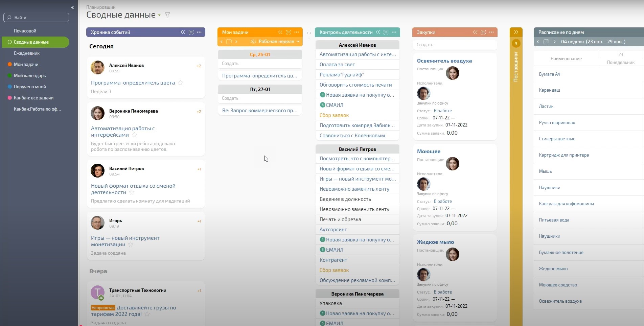Open the three-dot menu of Хроника событий panel
This screenshot has height=326, width=644.
pyautogui.click(x=199, y=32)
